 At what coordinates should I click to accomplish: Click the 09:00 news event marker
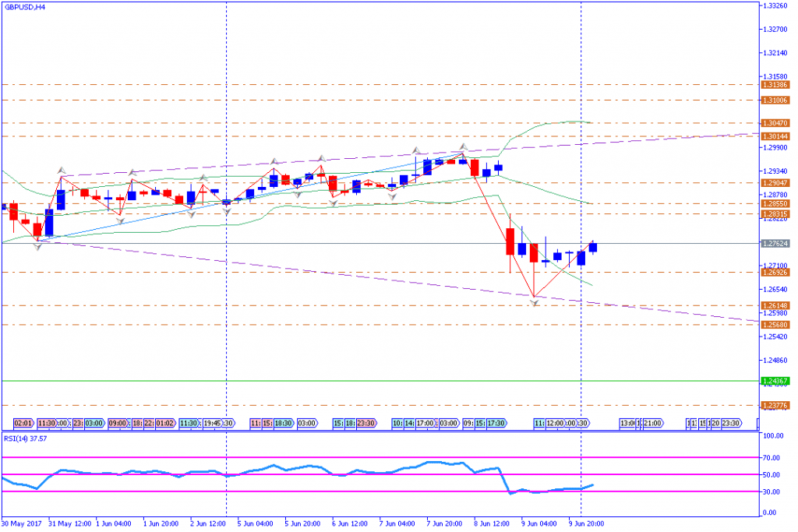click(118, 423)
